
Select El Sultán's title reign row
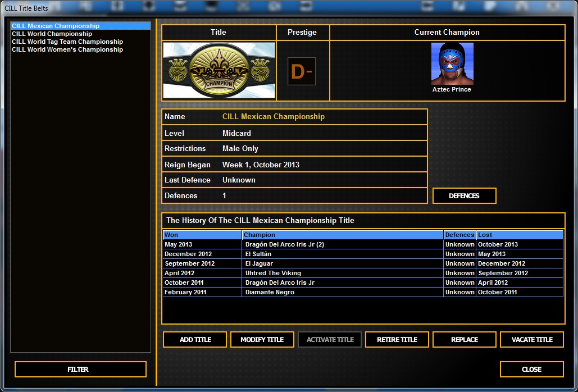[337, 254]
